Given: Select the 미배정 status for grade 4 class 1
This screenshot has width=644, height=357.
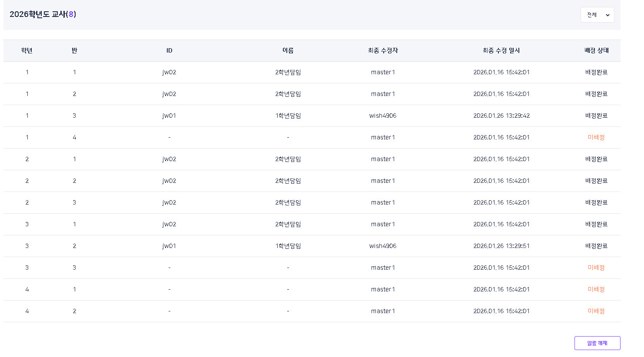Looking at the screenshot, I should point(596,289).
